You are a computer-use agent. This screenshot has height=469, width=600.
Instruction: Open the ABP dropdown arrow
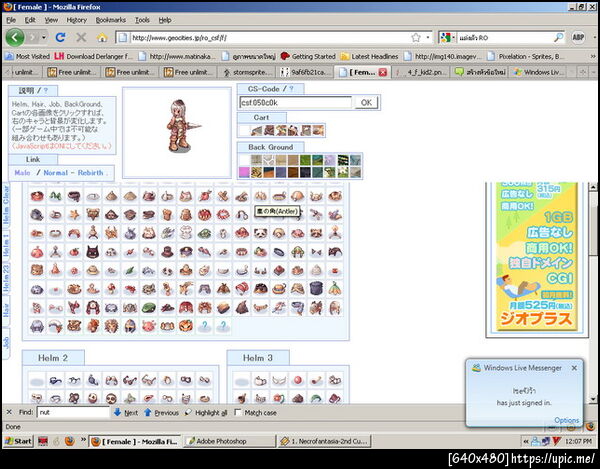coord(595,37)
